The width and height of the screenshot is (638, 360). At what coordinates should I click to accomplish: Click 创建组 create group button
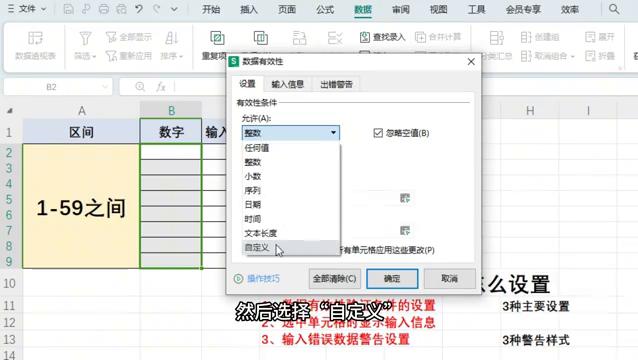coord(540,37)
